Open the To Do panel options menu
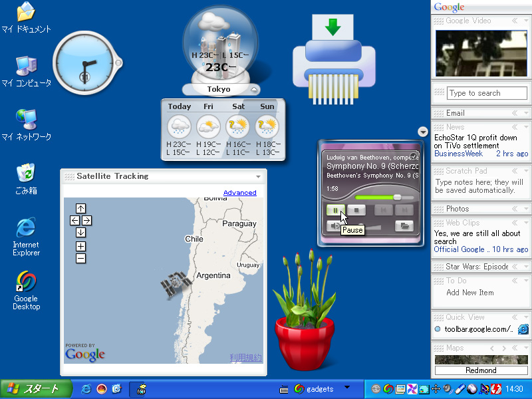Image resolution: width=532 pixels, height=399 pixels. pos(526,280)
